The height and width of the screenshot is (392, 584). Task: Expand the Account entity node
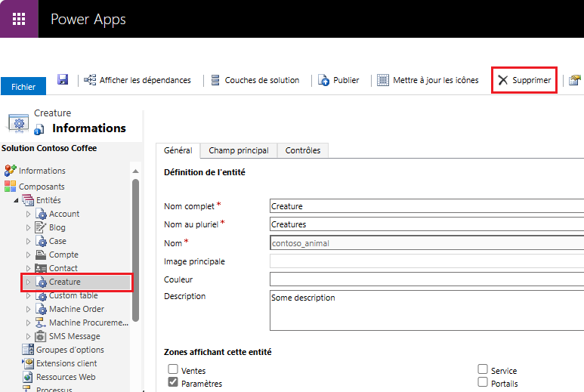point(29,214)
